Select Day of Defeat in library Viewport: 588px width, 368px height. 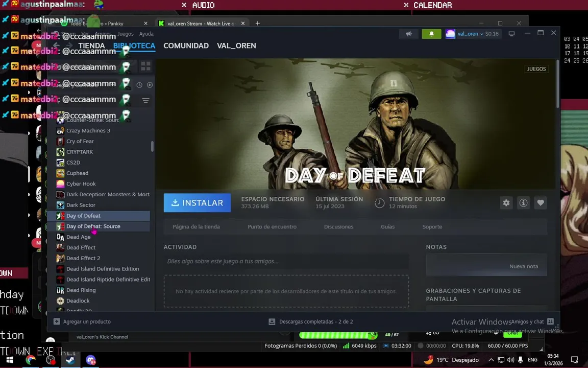click(x=98, y=216)
